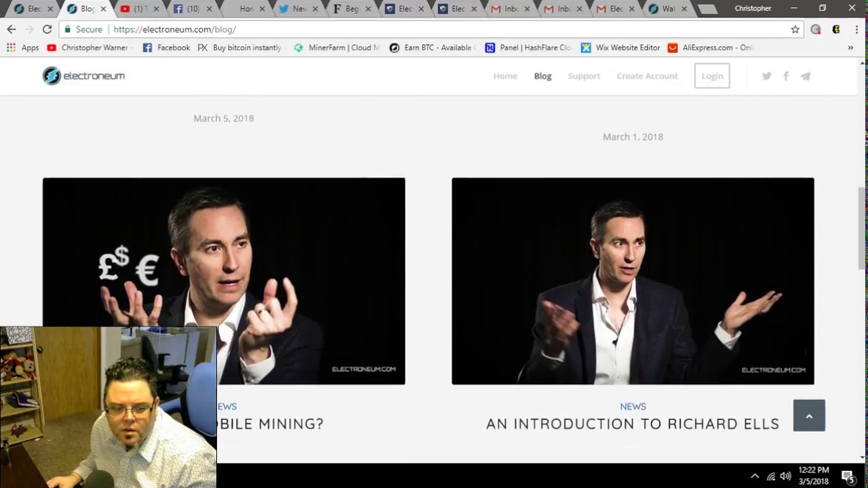This screenshot has width=868, height=488.
Task: Click NEWS category above Richard Ells title
Action: click(633, 407)
